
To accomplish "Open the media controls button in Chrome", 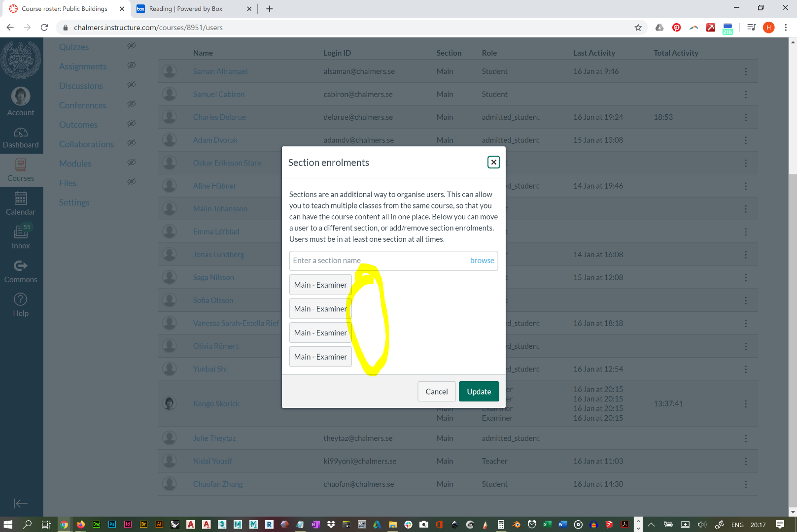I will [x=751, y=28].
